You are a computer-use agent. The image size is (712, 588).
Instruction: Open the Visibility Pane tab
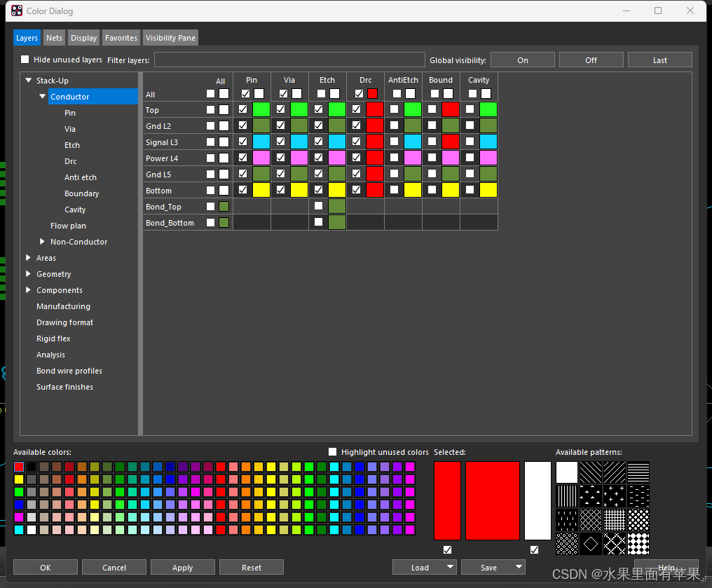pyautogui.click(x=170, y=38)
